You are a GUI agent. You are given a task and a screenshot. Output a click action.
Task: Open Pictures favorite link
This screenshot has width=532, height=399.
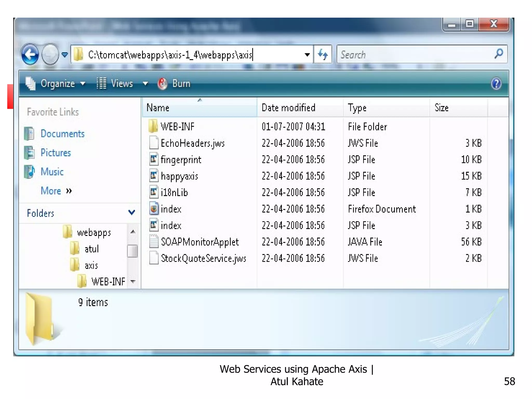pyautogui.click(x=56, y=153)
